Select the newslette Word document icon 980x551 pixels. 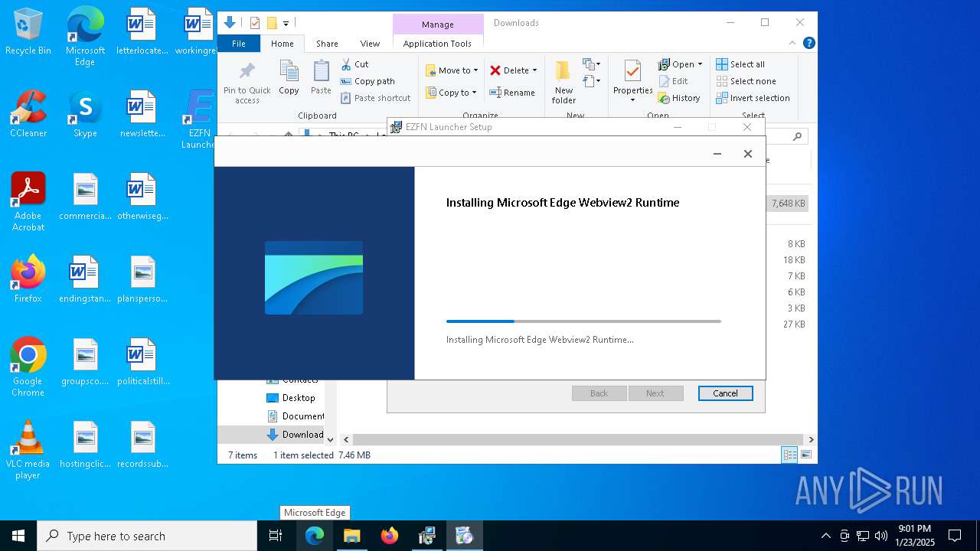pos(142,113)
